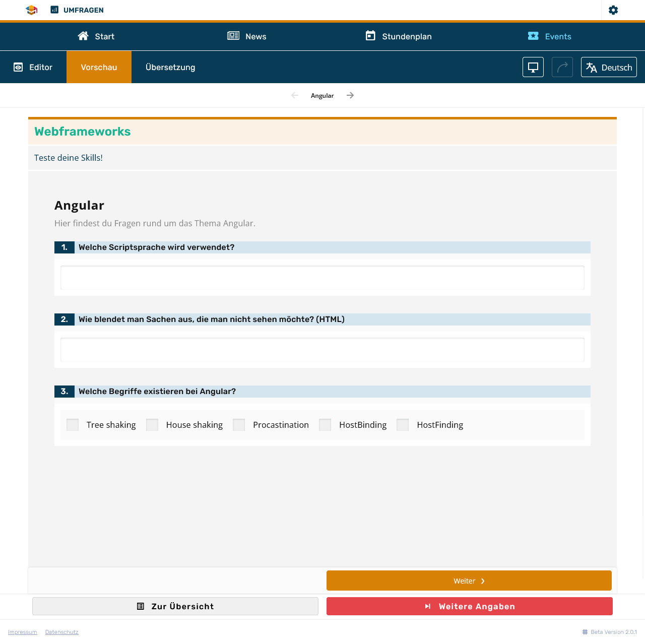
Task: Click the Scriptsprache answer text field
Action: click(322, 278)
